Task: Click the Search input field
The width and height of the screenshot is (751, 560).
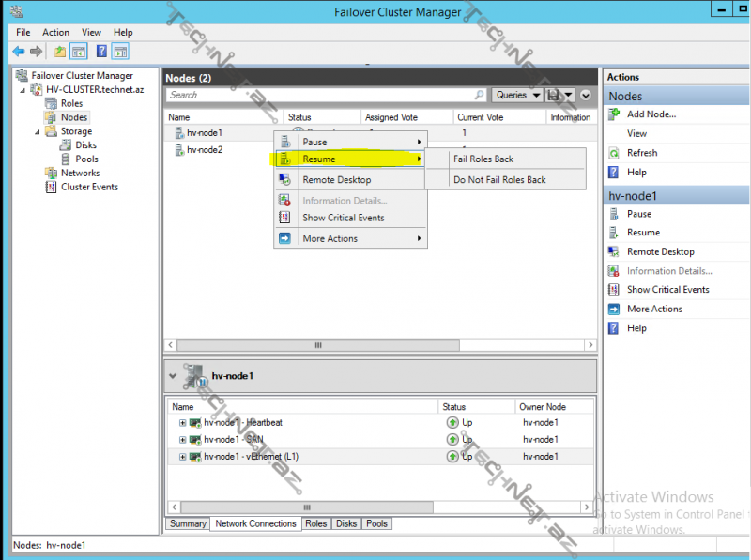Action: pyautogui.click(x=326, y=95)
